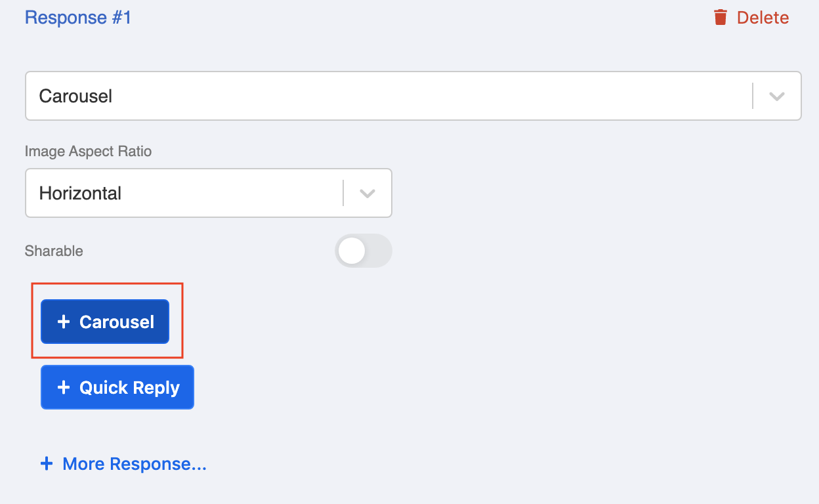819x504 pixels.
Task: Add a new Carousel item
Action: (105, 322)
